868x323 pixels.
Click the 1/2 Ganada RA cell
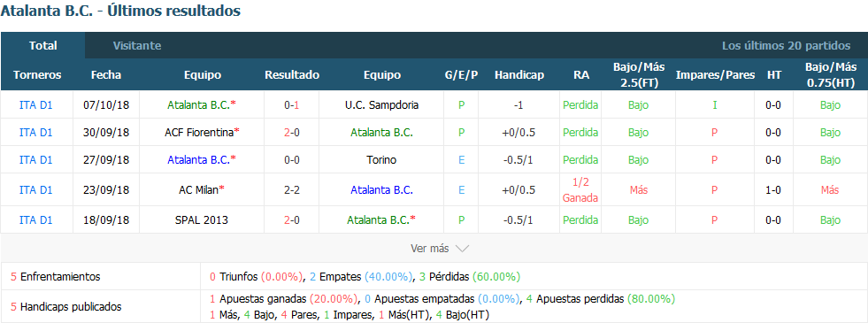click(580, 189)
